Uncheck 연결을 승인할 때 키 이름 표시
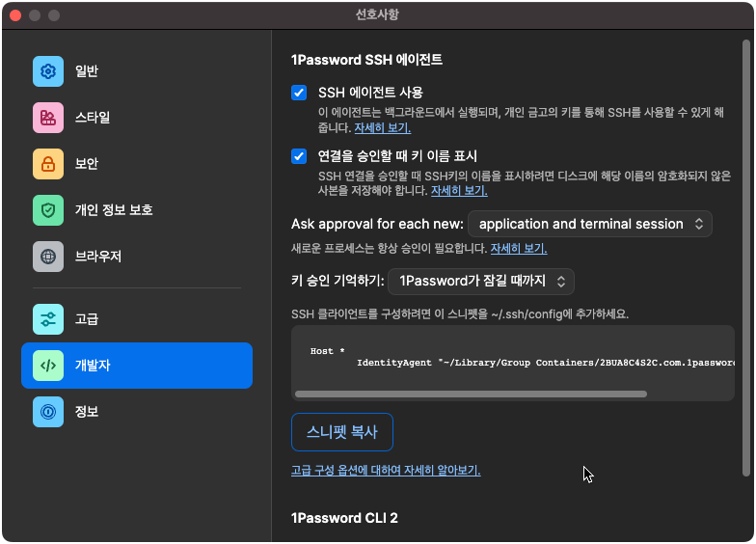 point(299,156)
